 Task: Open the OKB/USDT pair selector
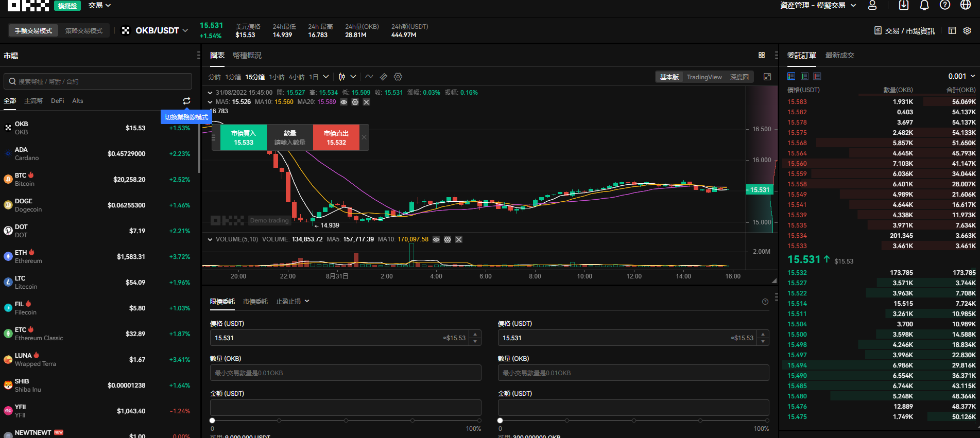point(155,30)
